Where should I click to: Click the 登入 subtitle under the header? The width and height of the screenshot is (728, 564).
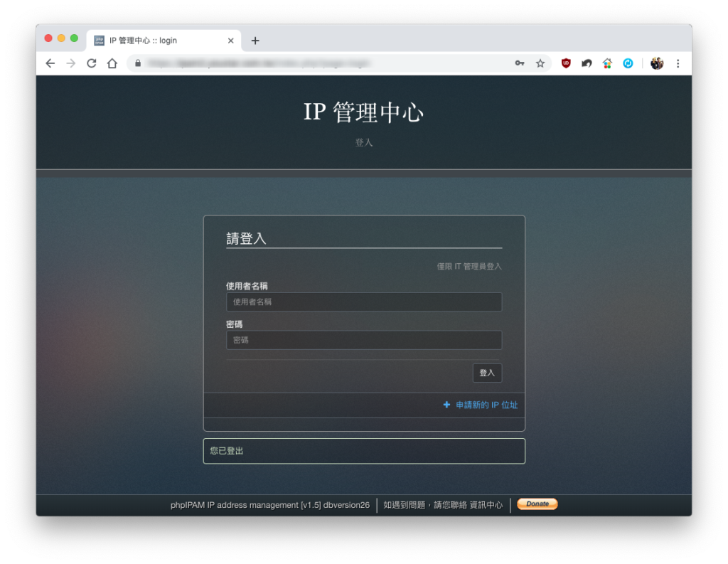(x=363, y=143)
